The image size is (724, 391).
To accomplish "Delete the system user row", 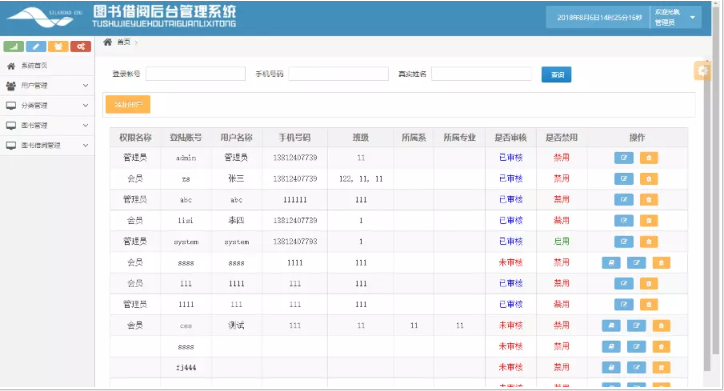I will point(649,241).
